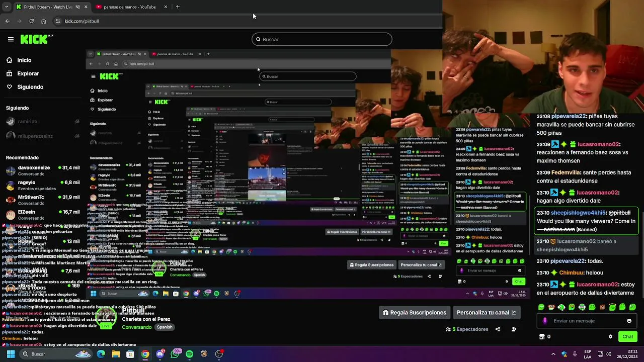The width and height of the screenshot is (644, 362).
Task: Open recommended channel MrStivenTc in outer sidebar
Action: 43,200
